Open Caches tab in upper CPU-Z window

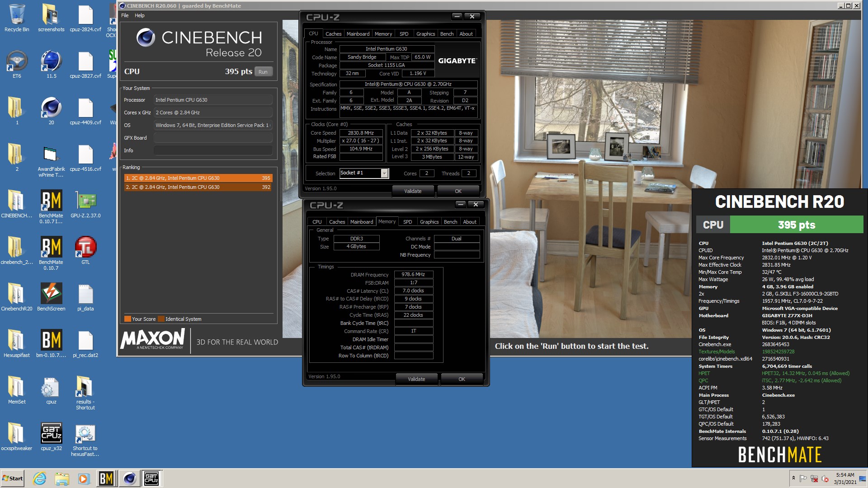pyautogui.click(x=333, y=34)
